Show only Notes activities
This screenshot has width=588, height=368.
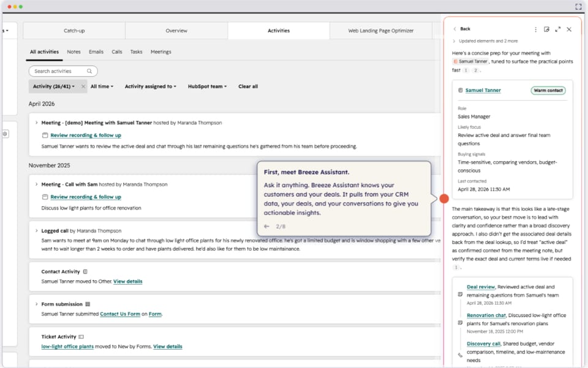click(x=74, y=52)
